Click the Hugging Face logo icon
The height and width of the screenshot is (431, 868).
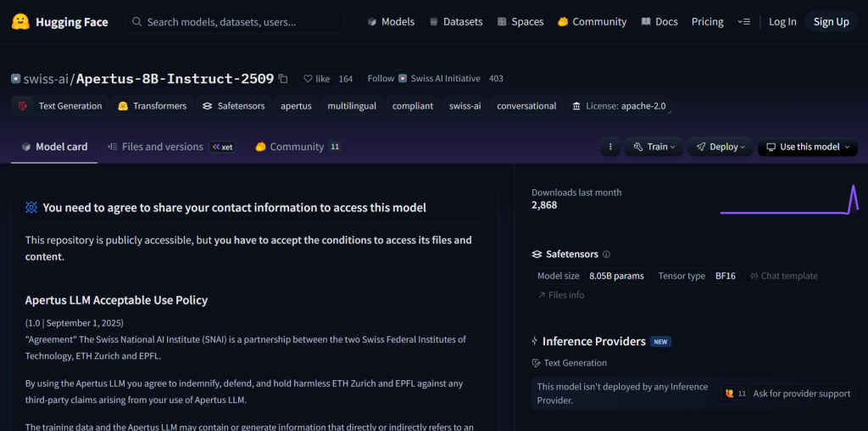20,21
